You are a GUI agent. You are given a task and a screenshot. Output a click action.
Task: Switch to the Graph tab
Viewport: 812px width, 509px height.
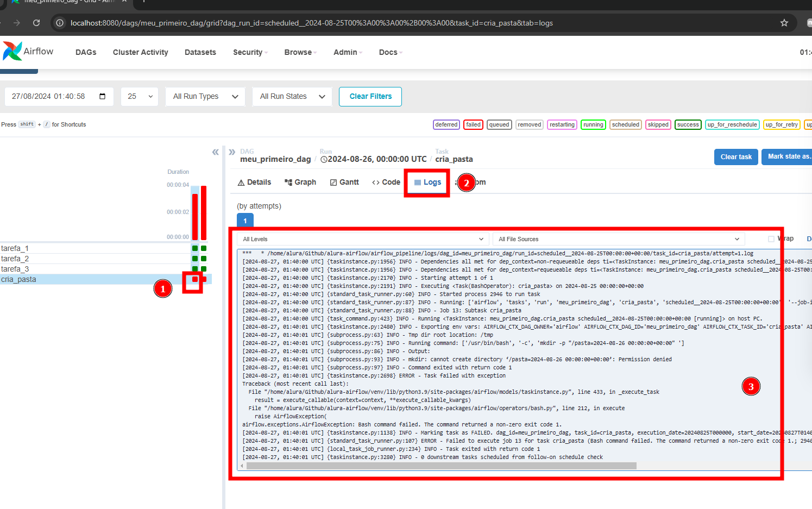[x=300, y=183]
